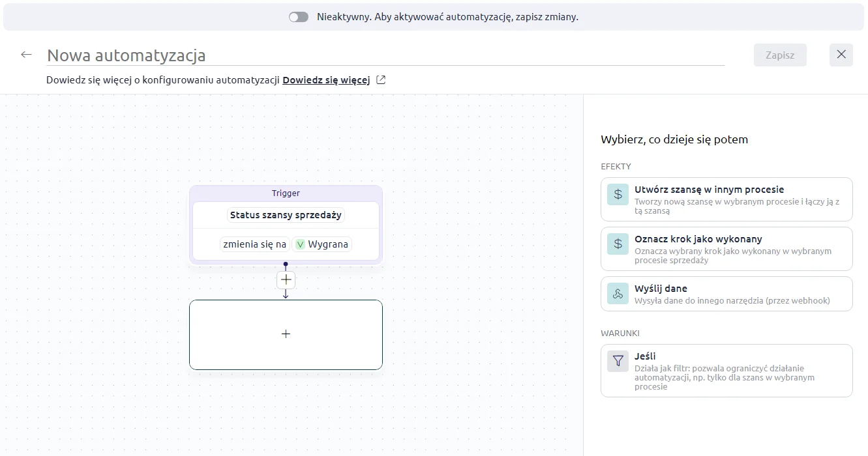Click the empty action card with the plus
868x456 pixels.
point(286,334)
